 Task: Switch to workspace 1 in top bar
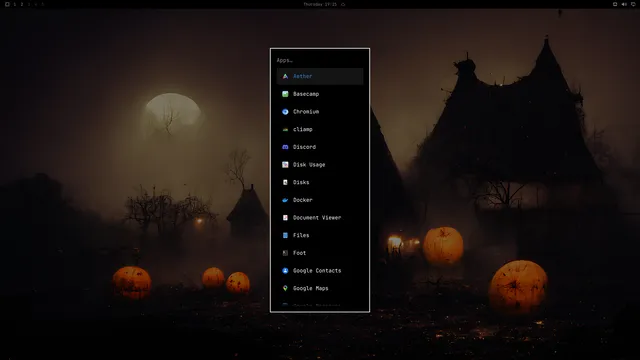(x=15, y=4)
